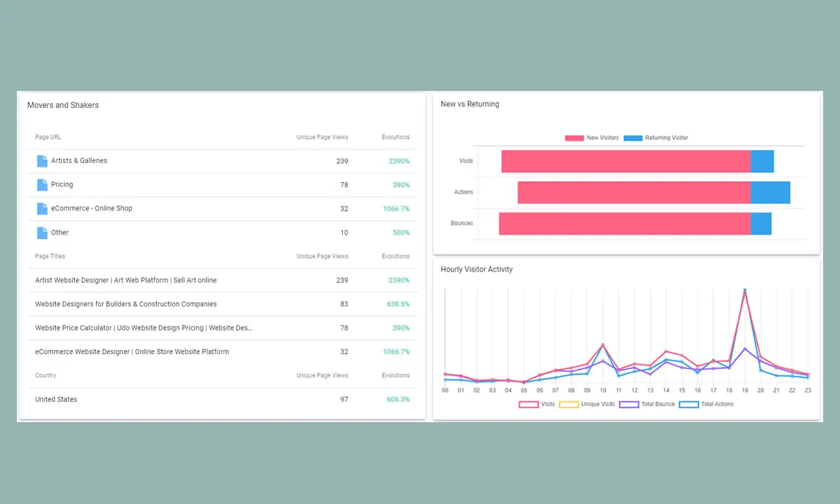The height and width of the screenshot is (504, 840).
Task: Toggle Returning Visitor legend series
Action: pyautogui.click(x=655, y=138)
